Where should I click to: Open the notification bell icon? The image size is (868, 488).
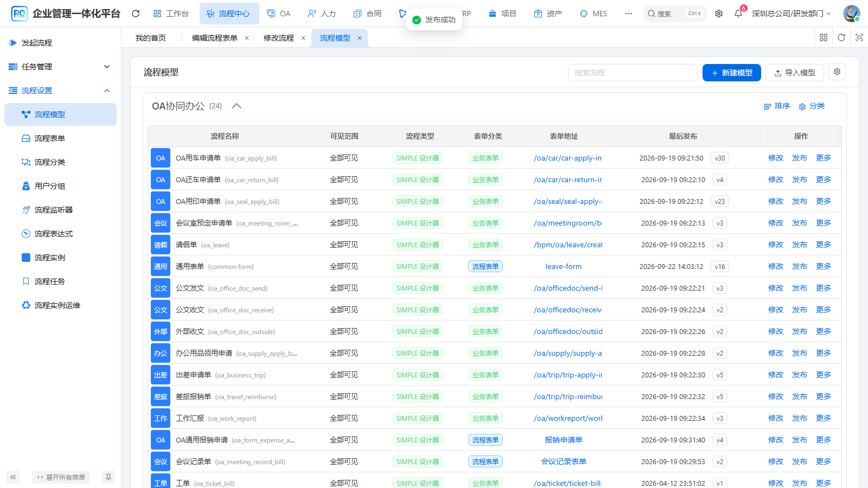coord(738,14)
